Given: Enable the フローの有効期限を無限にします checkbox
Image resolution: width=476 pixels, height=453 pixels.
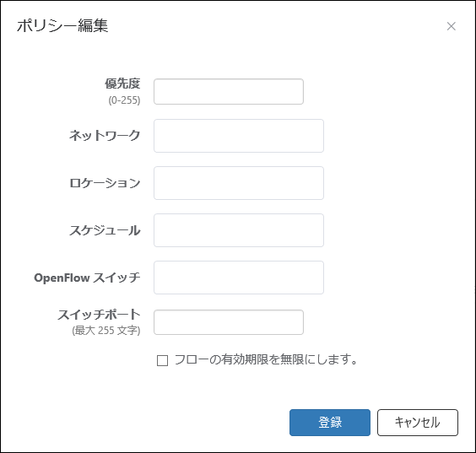Looking at the screenshot, I should (162, 360).
